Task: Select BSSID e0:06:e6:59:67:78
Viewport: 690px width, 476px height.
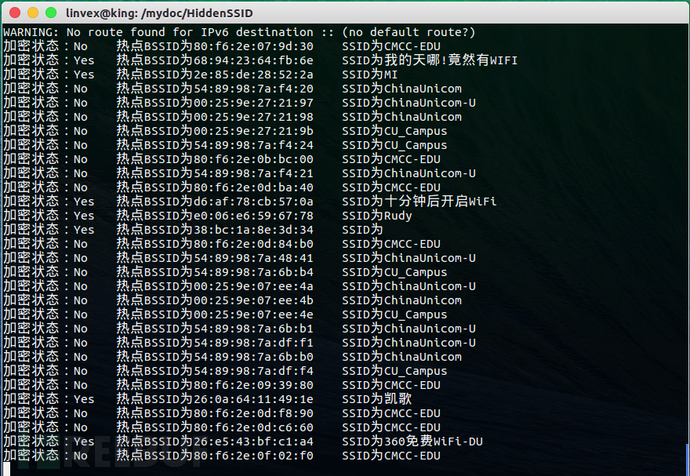Action: [x=253, y=216]
